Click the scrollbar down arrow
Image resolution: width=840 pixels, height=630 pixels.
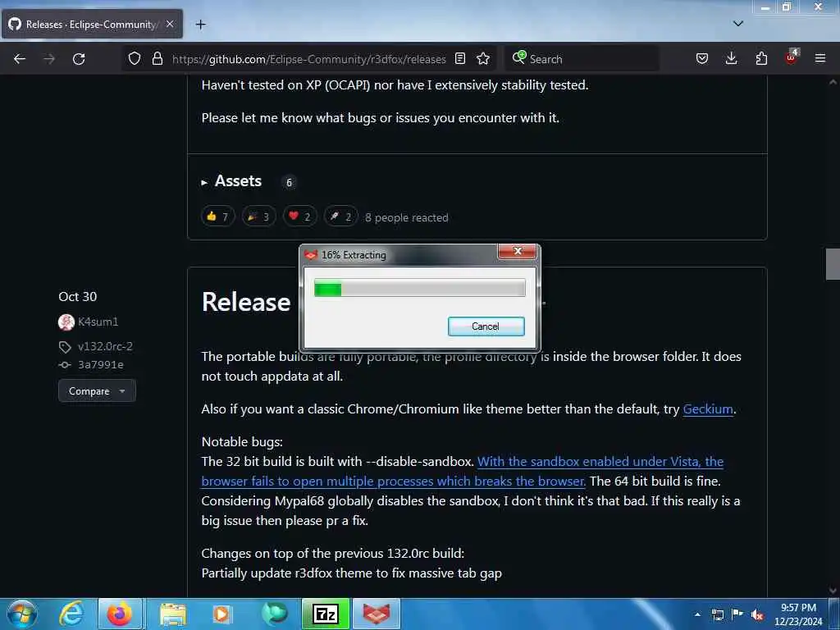coord(833,591)
